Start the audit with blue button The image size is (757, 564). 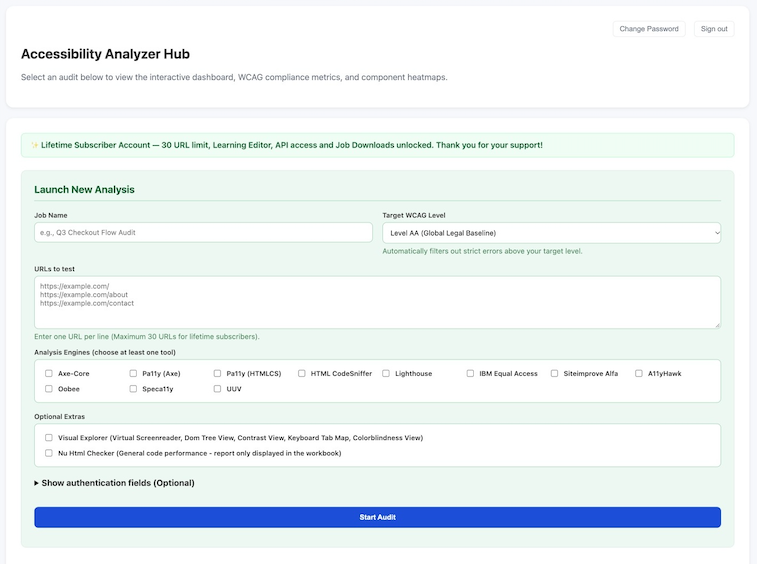coord(378,517)
